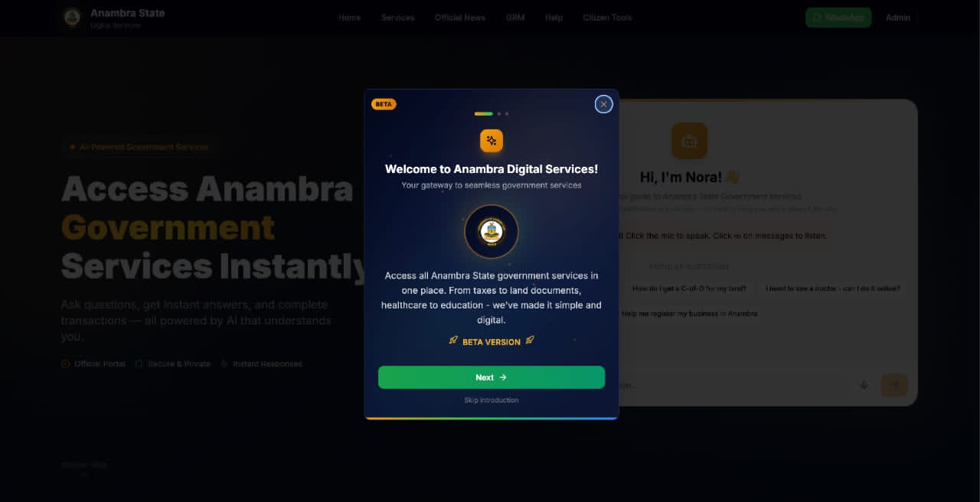The image size is (980, 502).
Task: Open the GRM navigation item
Action: (515, 18)
